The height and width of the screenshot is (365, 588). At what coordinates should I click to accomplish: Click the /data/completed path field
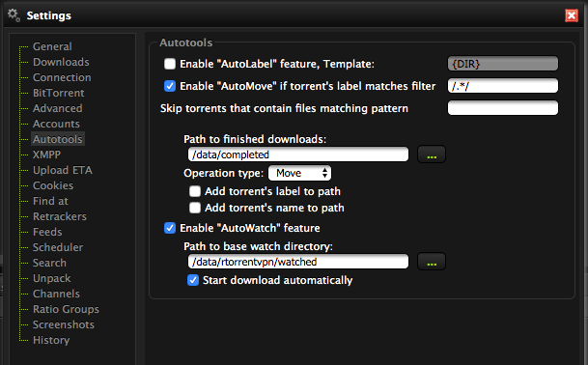(x=298, y=154)
